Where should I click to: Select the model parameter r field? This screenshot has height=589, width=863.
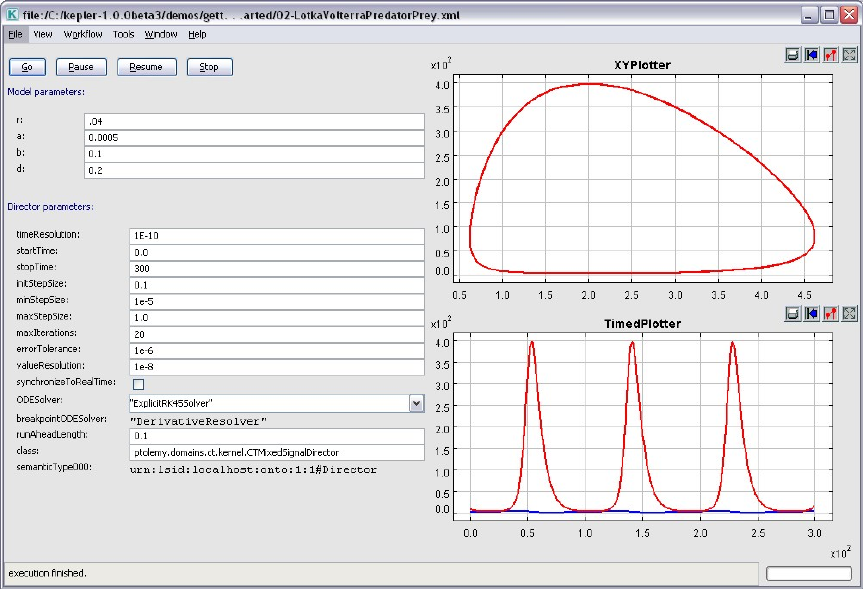[255, 121]
